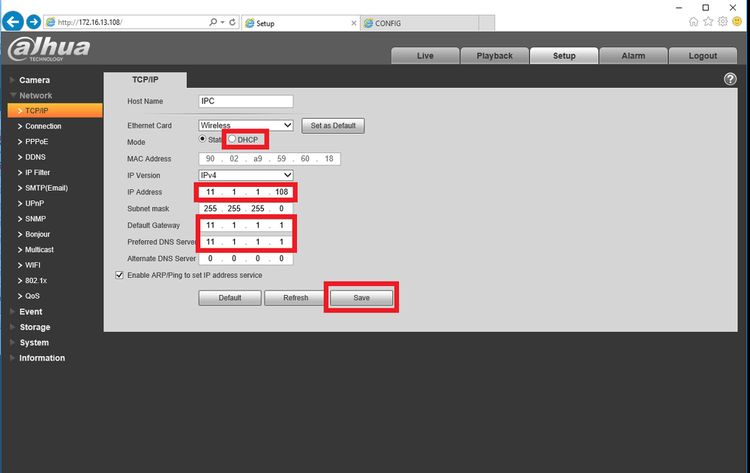This screenshot has width=750, height=473.
Task: Open the help question mark icon
Action: [x=730, y=79]
